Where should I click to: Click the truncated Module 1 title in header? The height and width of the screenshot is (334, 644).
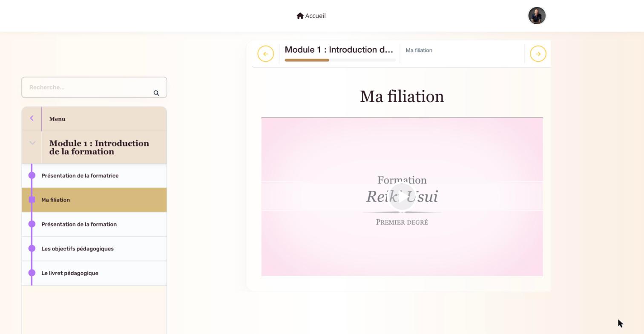coord(339,50)
